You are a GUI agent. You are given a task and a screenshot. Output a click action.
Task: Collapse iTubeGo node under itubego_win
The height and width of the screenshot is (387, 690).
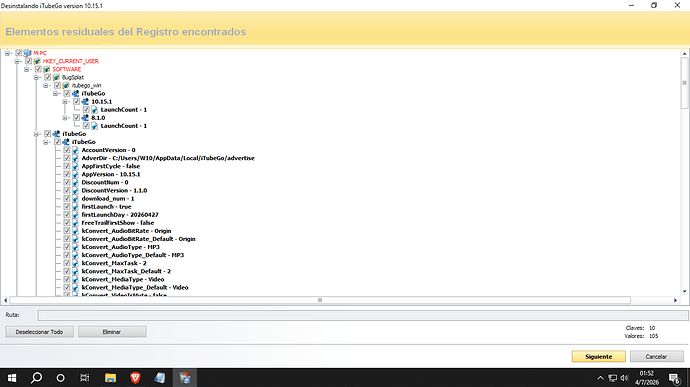tap(56, 93)
